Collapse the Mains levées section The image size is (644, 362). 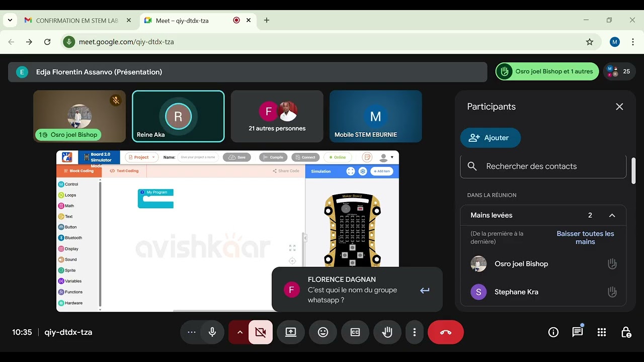click(x=612, y=215)
